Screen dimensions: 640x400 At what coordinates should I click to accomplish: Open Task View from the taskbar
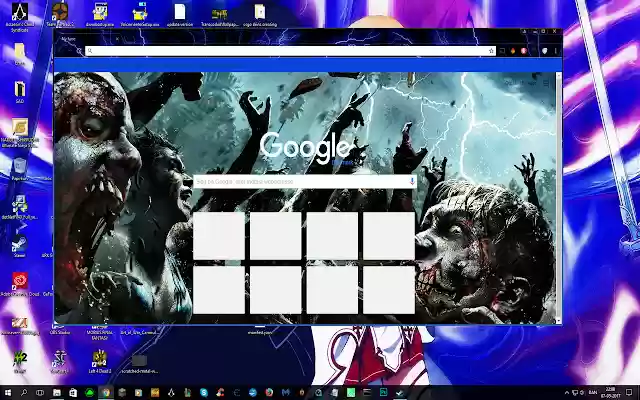(40, 393)
